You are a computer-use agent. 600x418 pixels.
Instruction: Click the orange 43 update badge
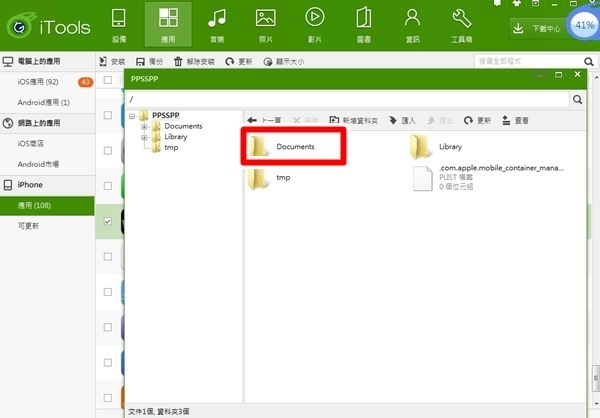[x=85, y=82]
